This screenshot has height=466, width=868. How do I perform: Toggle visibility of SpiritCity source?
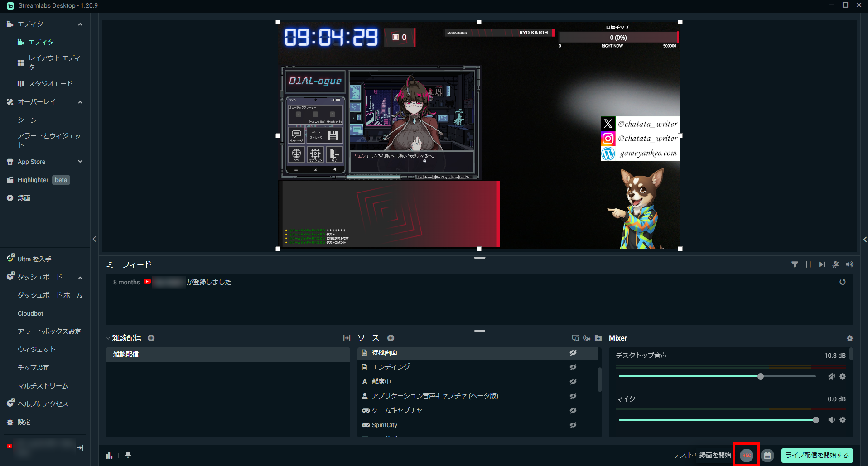tap(573, 425)
